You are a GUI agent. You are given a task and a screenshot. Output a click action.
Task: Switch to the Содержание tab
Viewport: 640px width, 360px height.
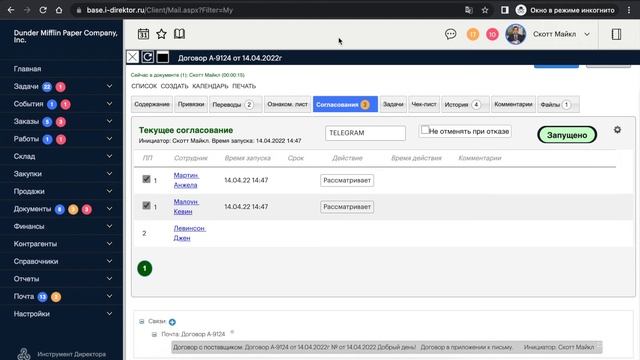click(152, 104)
